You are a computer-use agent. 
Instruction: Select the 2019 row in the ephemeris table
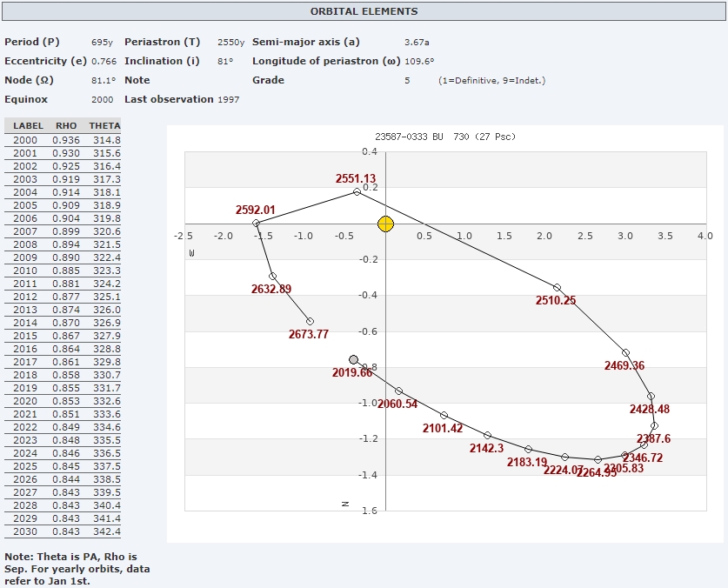(x=63, y=388)
